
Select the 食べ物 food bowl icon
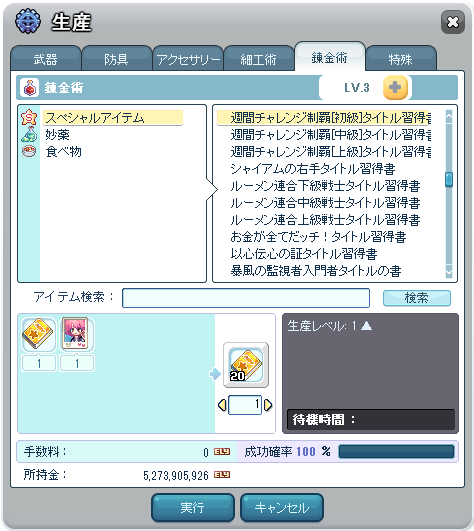[x=29, y=151]
